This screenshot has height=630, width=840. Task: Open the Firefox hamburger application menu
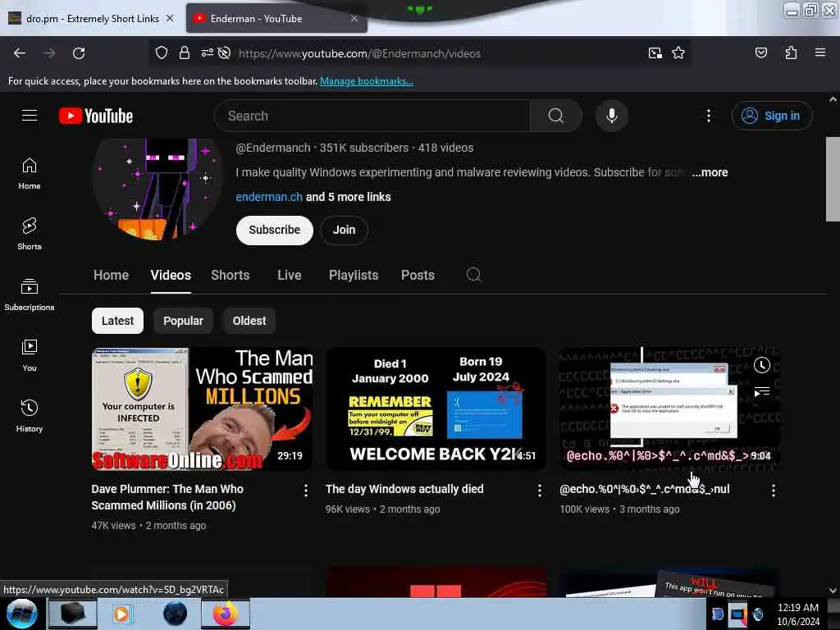(x=820, y=53)
